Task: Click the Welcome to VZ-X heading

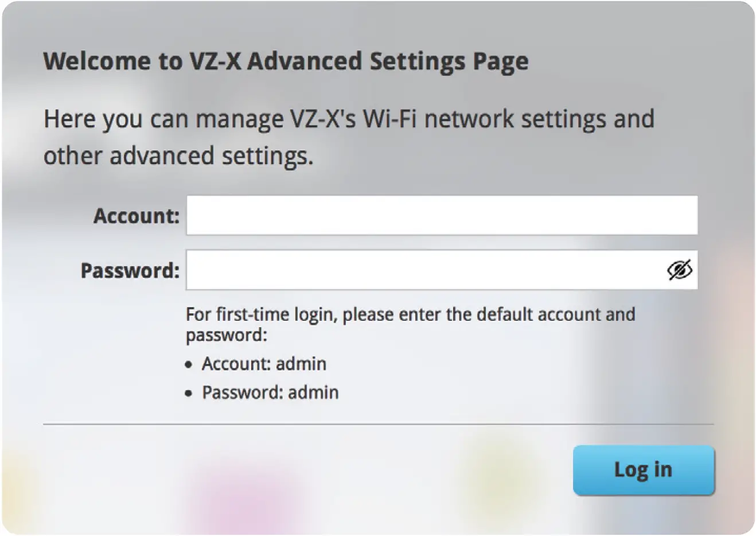Action: click(286, 61)
